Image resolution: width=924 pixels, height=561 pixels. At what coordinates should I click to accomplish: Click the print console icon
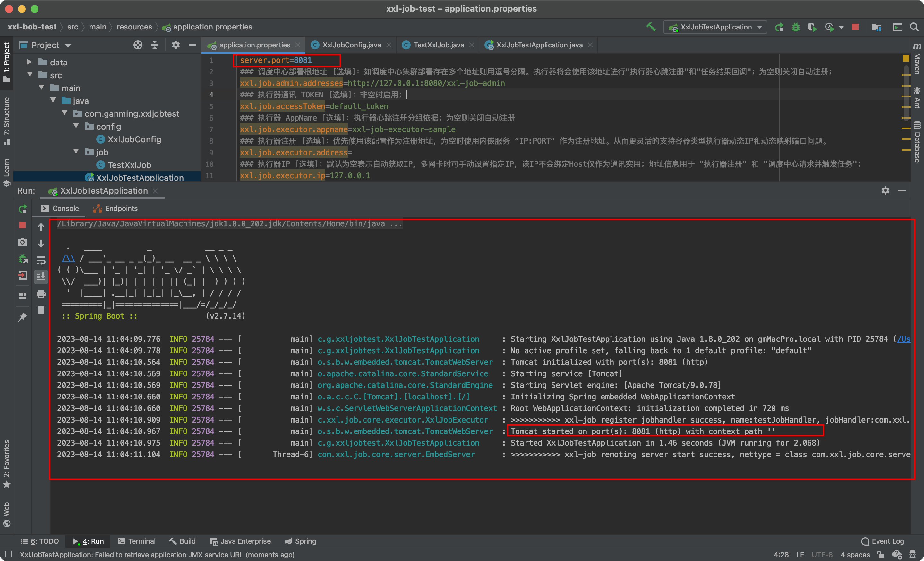click(x=41, y=294)
